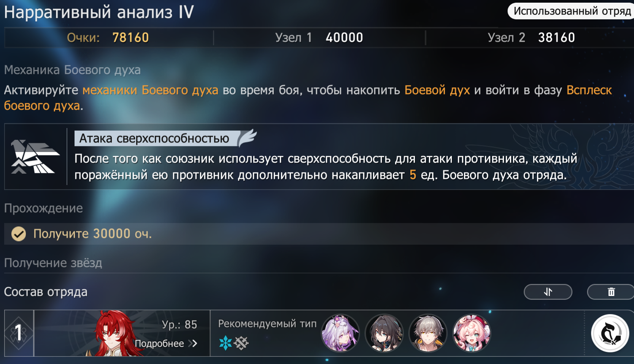Click the eagle Атака сверхспособностью emblem
Image resolution: width=634 pixels, height=364 pixels.
point(35,157)
